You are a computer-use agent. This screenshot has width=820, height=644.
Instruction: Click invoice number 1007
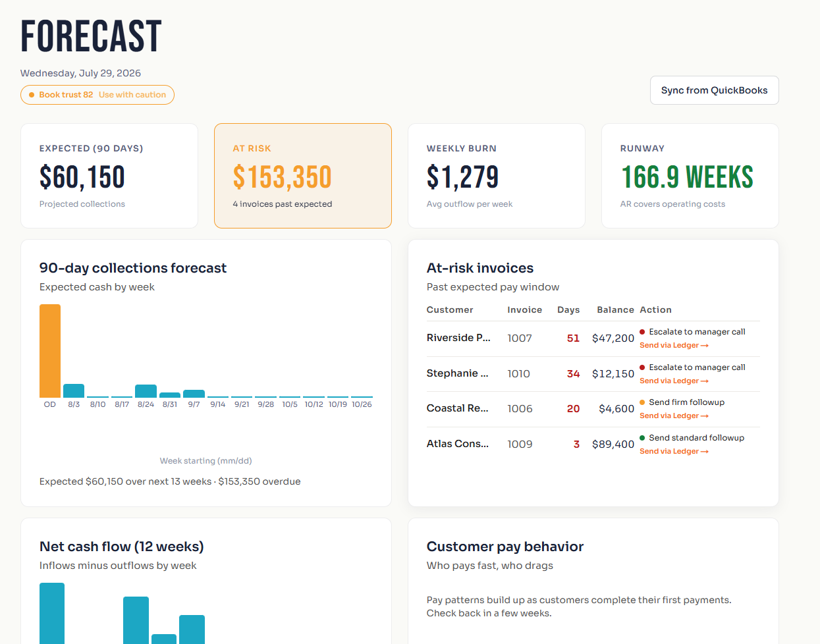tap(520, 338)
